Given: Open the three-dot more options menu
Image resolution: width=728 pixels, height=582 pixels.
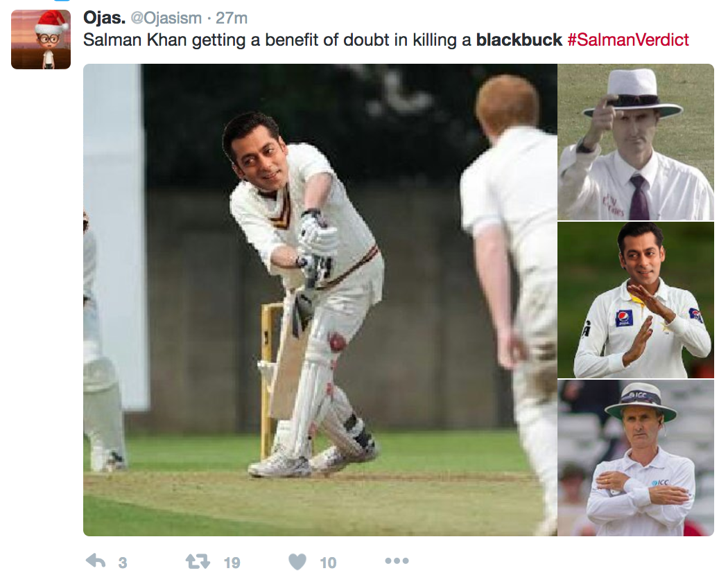Looking at the screenshot, I should coord(397,561).
